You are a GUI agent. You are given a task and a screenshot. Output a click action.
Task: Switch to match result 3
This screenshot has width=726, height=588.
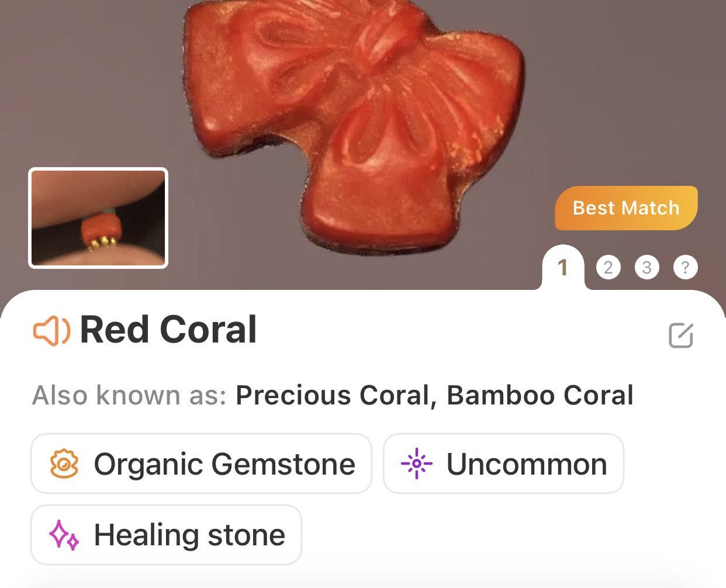(647, 268)
